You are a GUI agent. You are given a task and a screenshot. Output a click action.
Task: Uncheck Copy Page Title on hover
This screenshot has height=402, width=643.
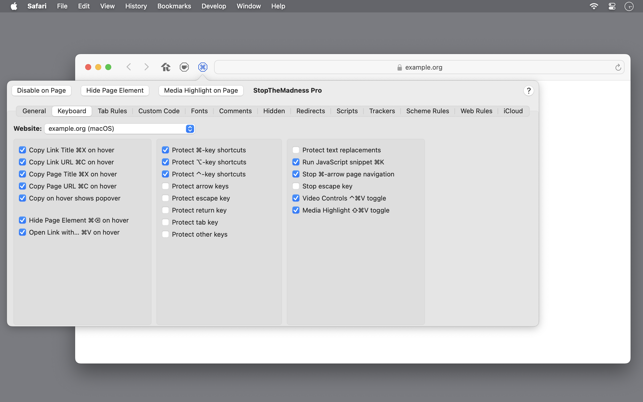(x=23, y=174)
